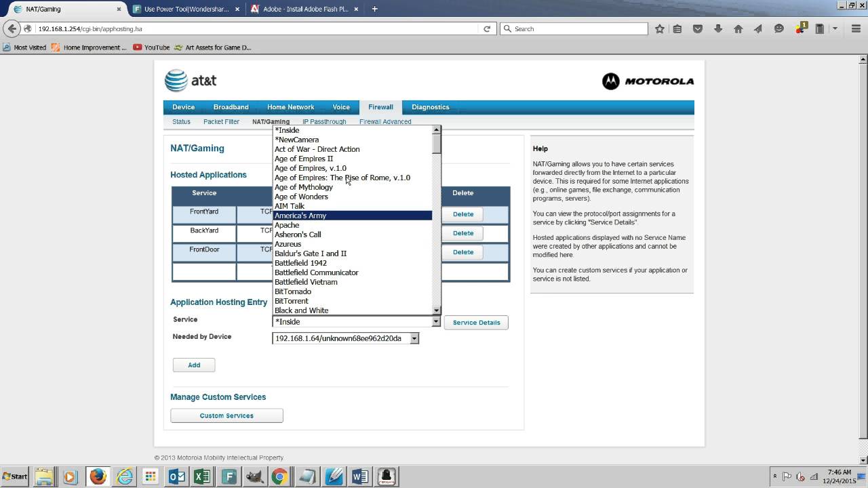The image size is (868, 488).
Task: Click the service list scrollbar up arrow
Action: (x=436, y=129)
